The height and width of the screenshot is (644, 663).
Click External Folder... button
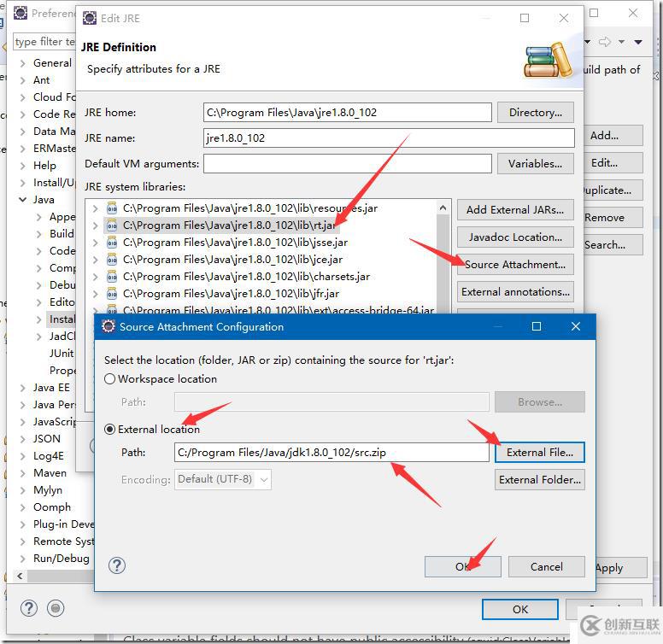click(x=539, y=480)
